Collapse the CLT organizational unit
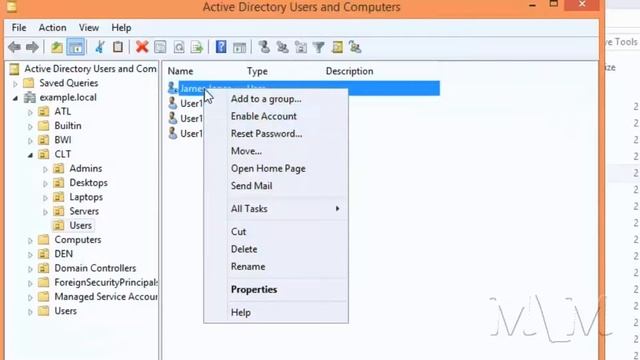The image size is (640, 360). pyautogui.click(x=30, y=155)
